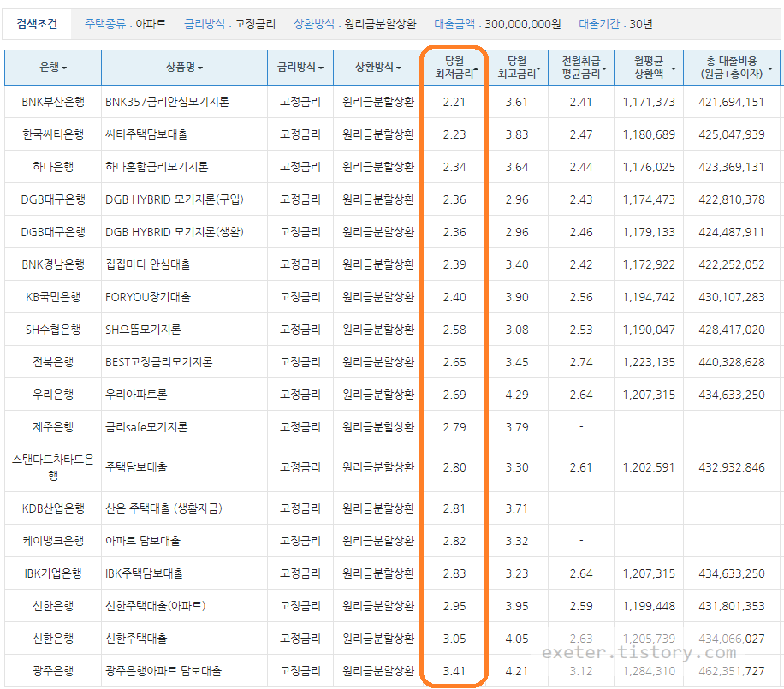Select 제주은행 bank cell

(53, 427)
